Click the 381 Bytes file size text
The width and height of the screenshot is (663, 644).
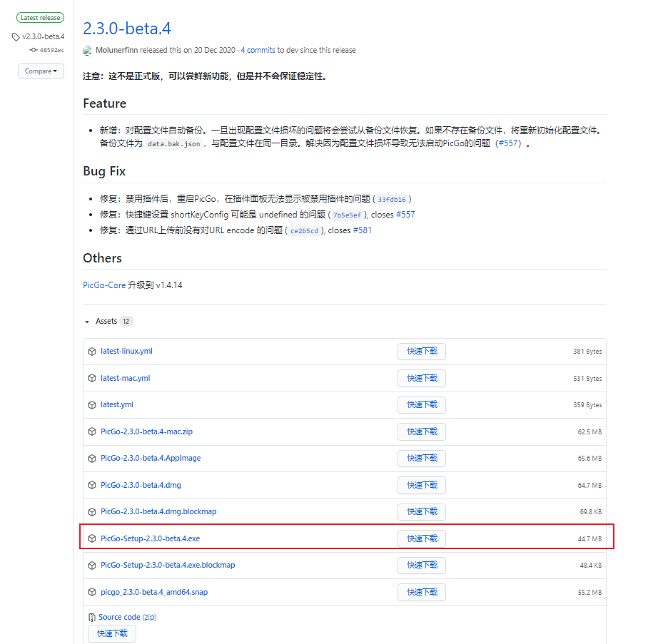[587, 352]
